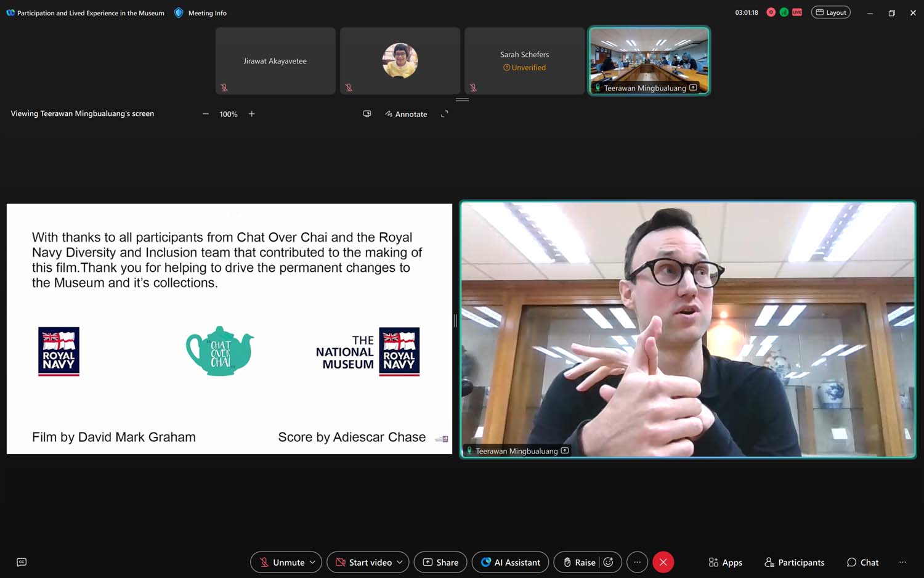Unmute the microphone

click(282, 562)
